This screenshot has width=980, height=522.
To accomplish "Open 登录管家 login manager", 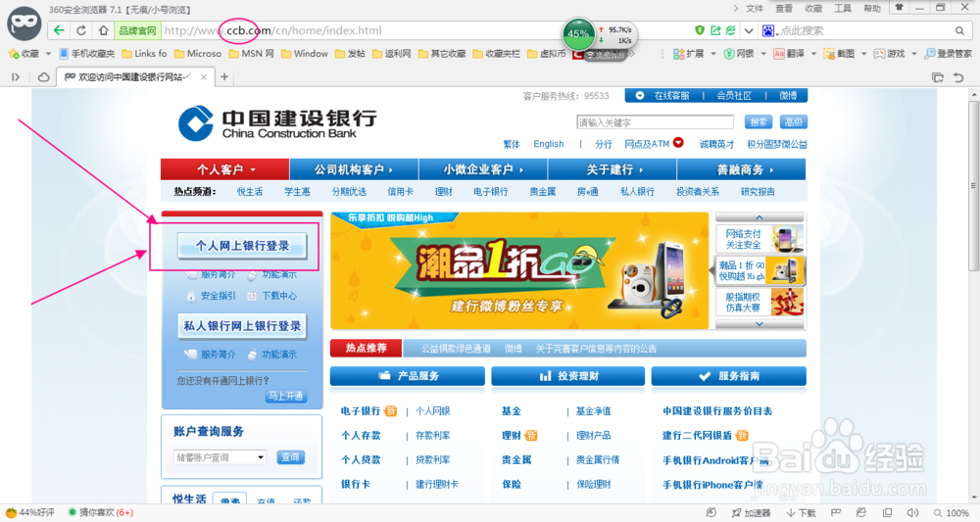I will tap(948, 54).
